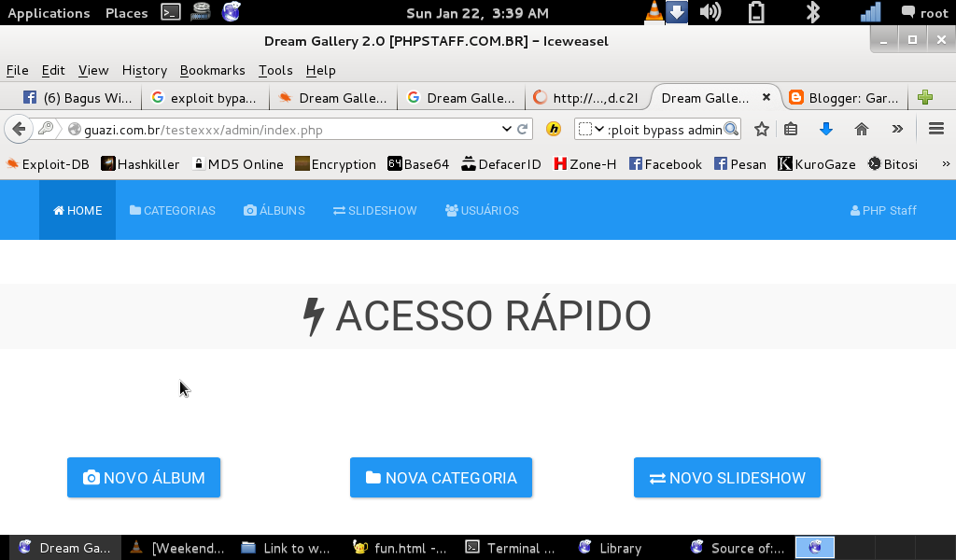
Task: Click the search magnifier icon
Action: (731, 129)
